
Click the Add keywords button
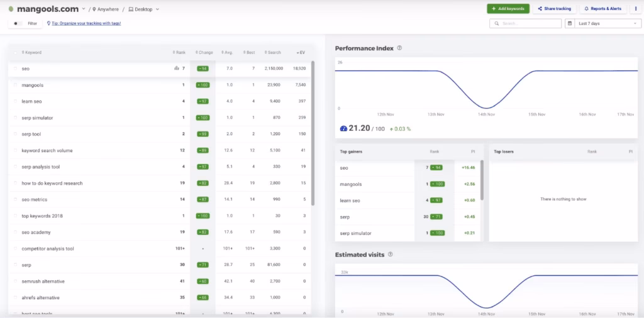point(508,9)
